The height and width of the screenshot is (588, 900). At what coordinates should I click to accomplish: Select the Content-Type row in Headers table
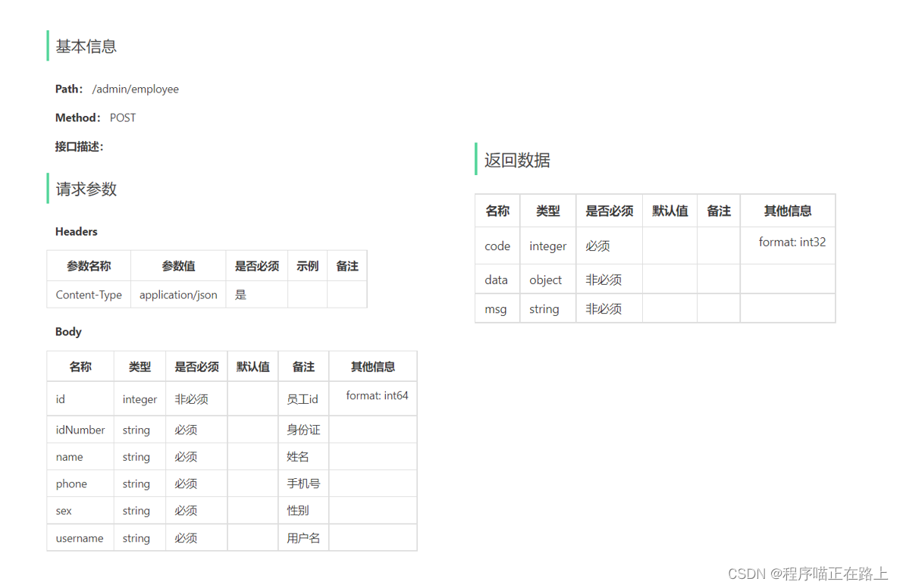[x=89, y=295]
